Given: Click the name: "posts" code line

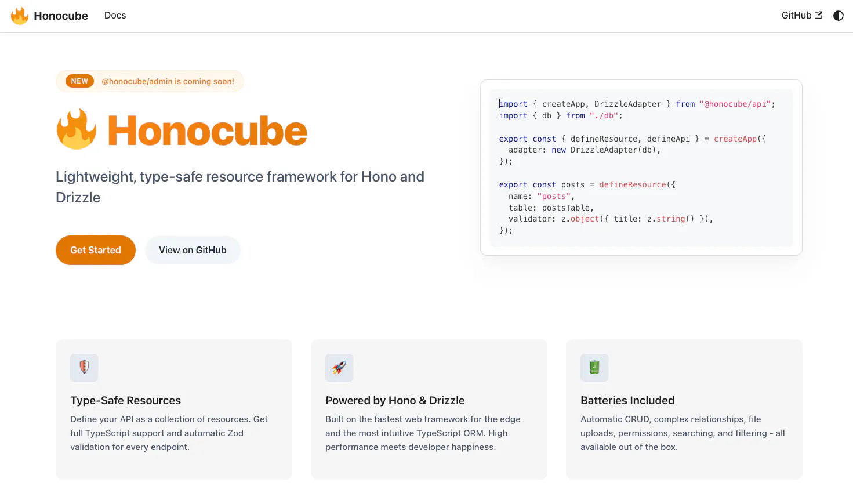Looking at the screenshot, I should [x=542, y=197].
